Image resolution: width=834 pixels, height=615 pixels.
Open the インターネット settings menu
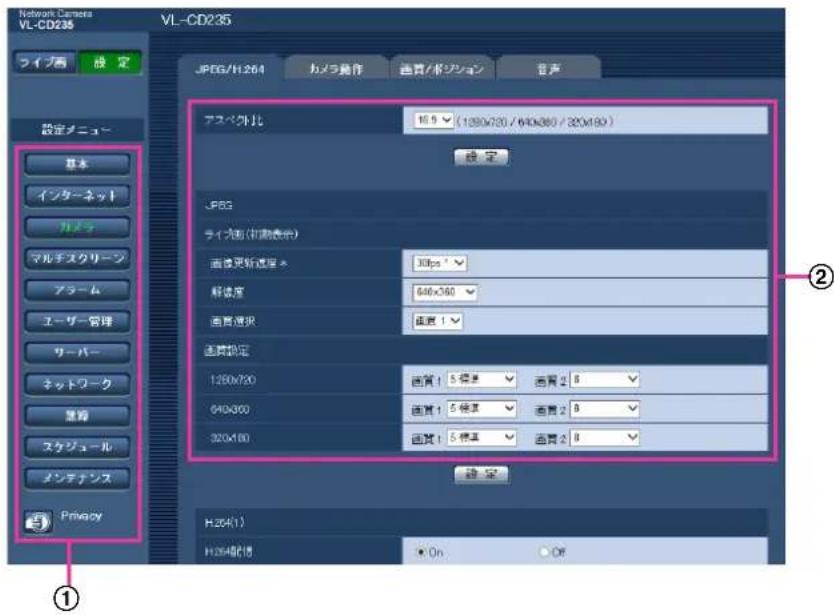[77, 195]
